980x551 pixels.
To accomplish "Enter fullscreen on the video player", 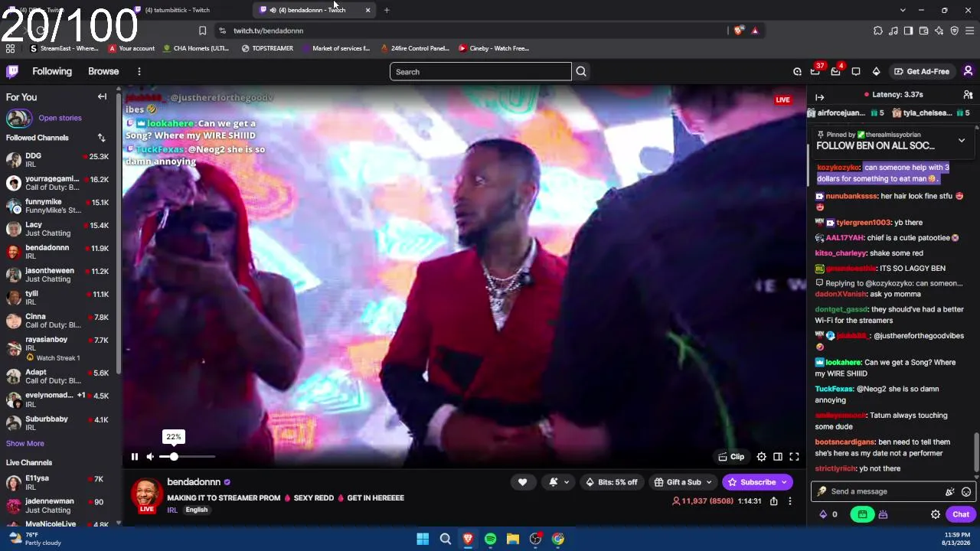I will (794, 457).
